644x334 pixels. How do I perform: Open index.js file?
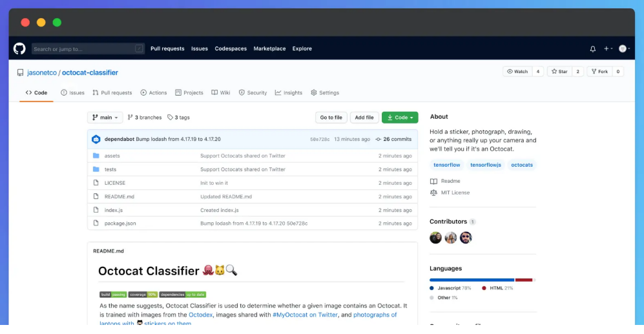coord(113,210)
